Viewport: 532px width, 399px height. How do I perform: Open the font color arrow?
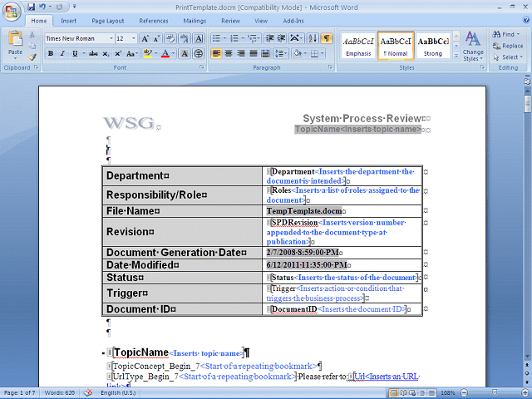[174, 53]
